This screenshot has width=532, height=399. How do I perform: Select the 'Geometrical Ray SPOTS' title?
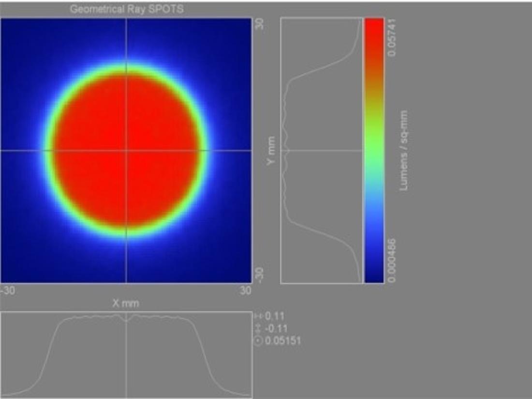click(x=127, y=9)
